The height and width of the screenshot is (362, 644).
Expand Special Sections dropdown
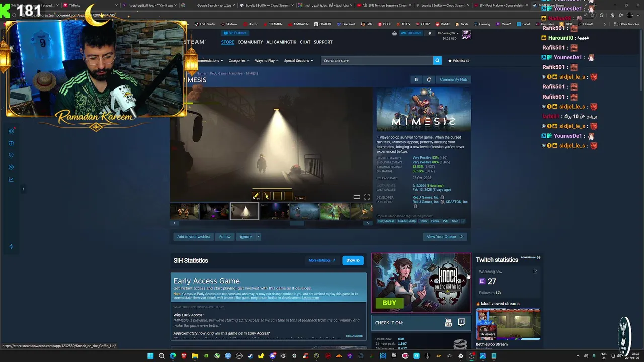(298, 61)
